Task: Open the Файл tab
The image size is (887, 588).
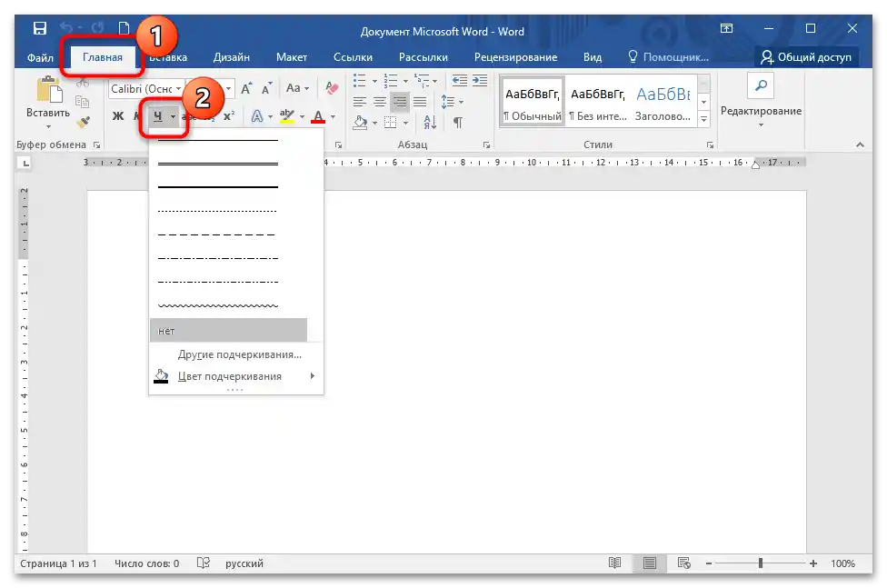Action: (x=40, y=58)
